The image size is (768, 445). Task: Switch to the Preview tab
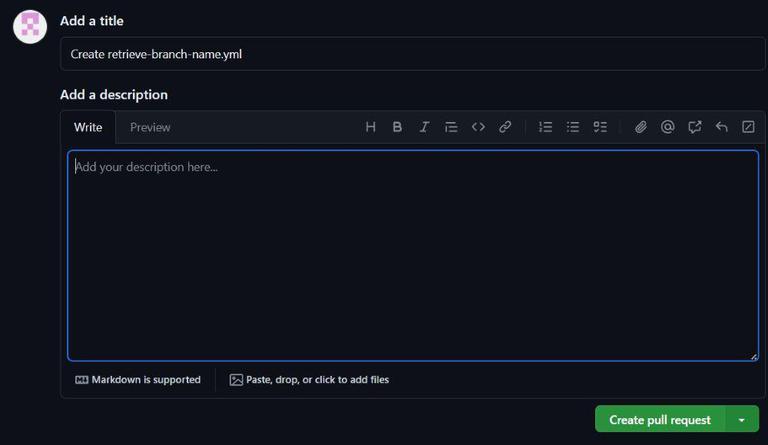(150, 127)
